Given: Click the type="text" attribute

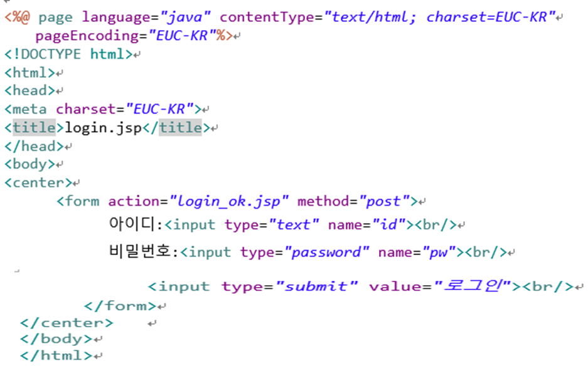Looking at the screenshot, I should click(272, 225).
